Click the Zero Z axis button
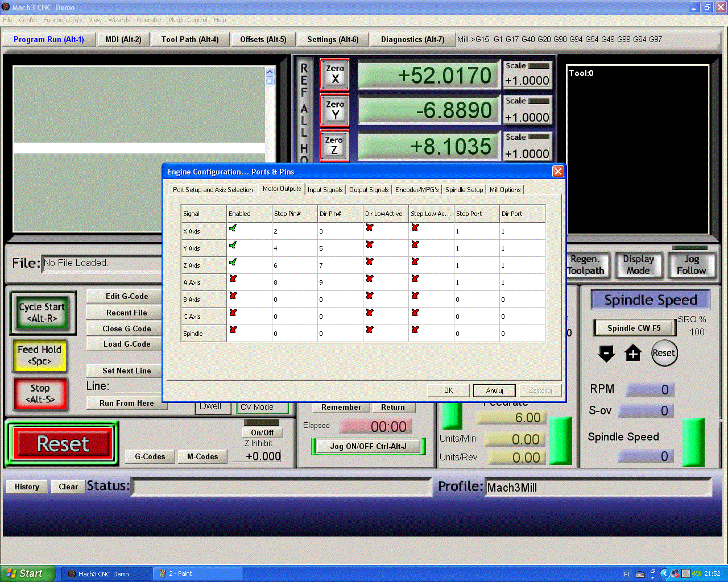 (x=334, y=145)
